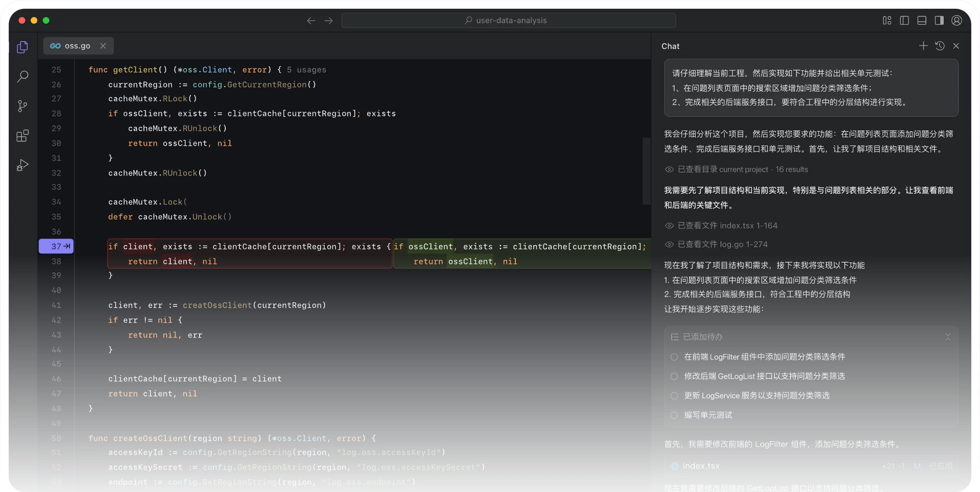Toggle the bottom panel visibility
This screenshot has width=980, height=492.
click(x=922, y=21)
